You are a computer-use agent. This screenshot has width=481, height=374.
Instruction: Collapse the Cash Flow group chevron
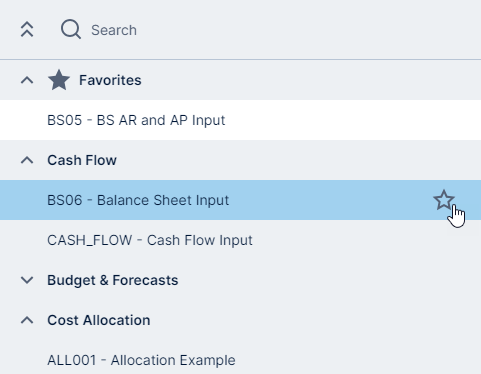click(27, 160)
